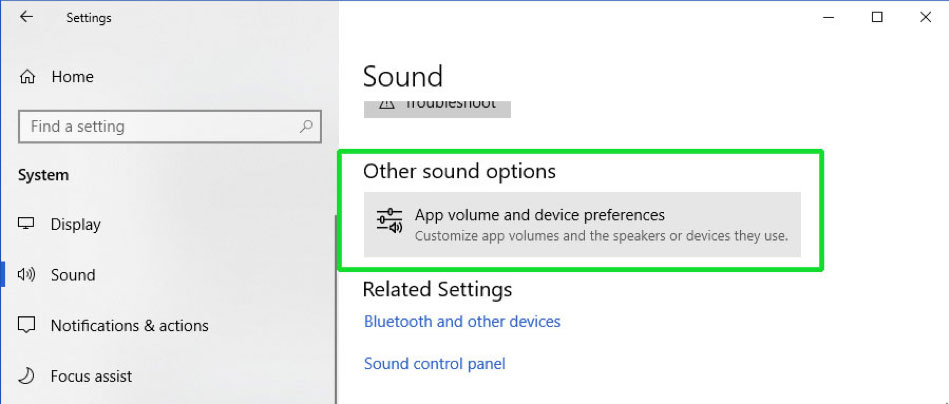The width and height of the screenshot is (949, 404).
Task: Open App volume and device preferences
Action: coord(582,224)
